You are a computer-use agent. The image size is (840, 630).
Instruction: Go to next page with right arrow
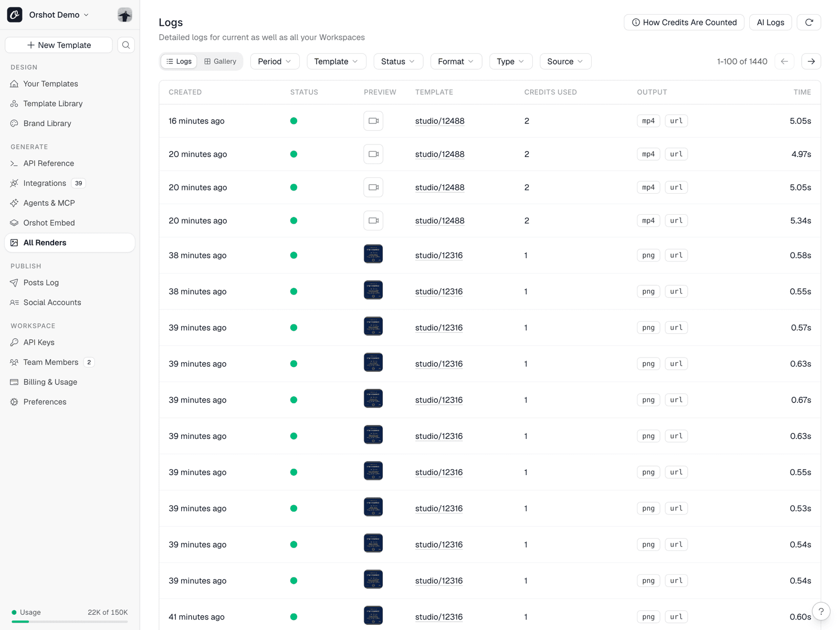(811, 61)
